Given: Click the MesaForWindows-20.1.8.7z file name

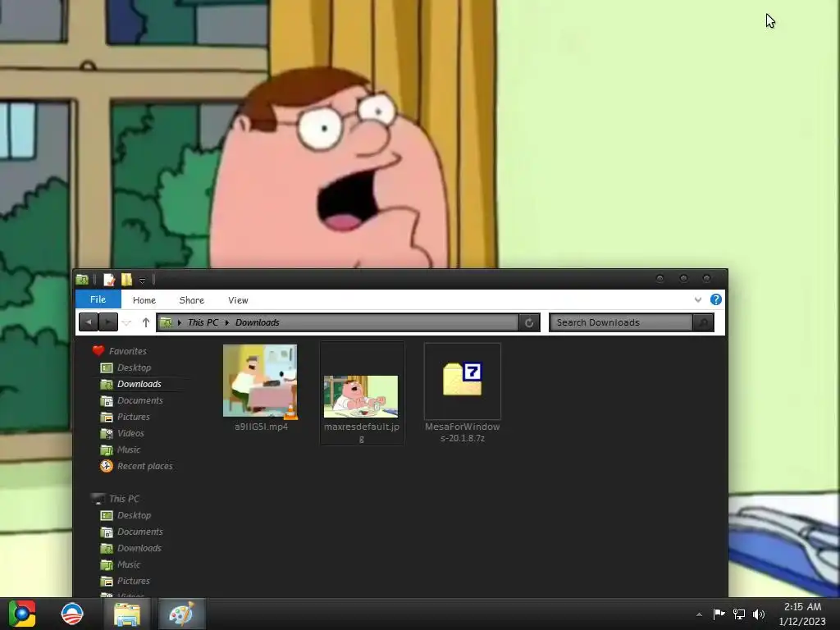Looking at the screenshot, I should point(463,432).
